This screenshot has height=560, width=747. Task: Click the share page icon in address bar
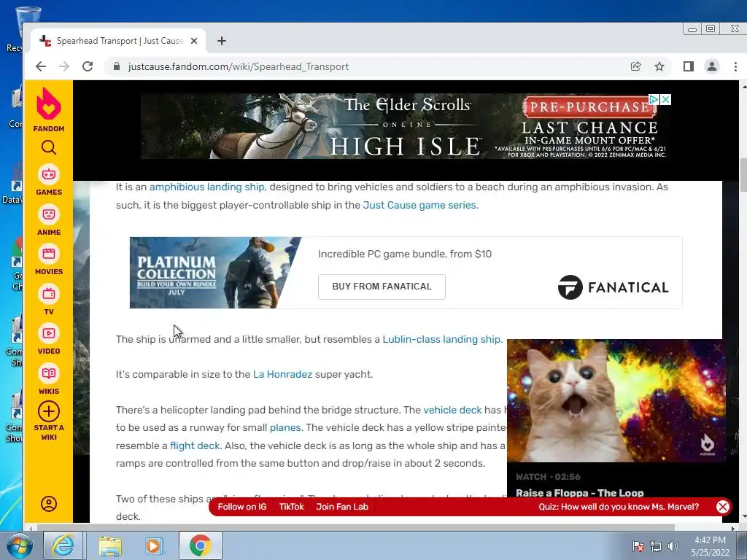(x=635, y=66)
